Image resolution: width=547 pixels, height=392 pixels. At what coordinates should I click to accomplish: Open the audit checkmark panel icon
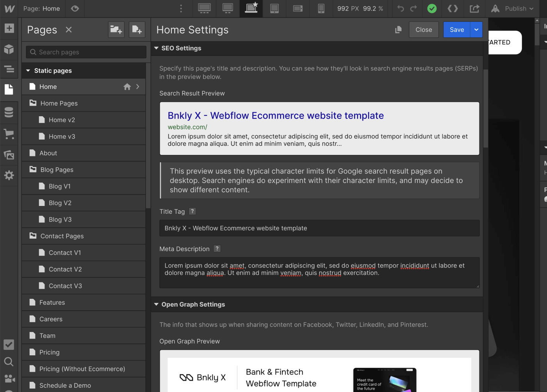pyautogui.click(x=9, y=345)
